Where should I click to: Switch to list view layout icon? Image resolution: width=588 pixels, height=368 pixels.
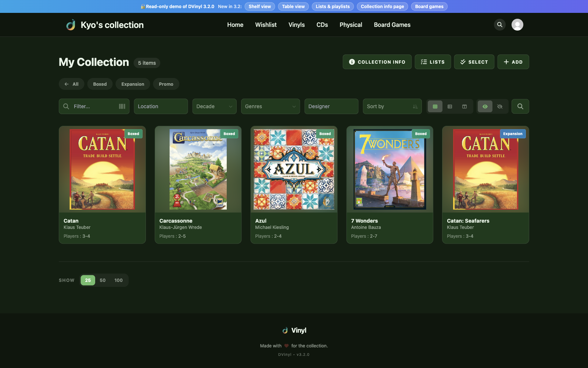pyautogui.click(x=450, y=106)
